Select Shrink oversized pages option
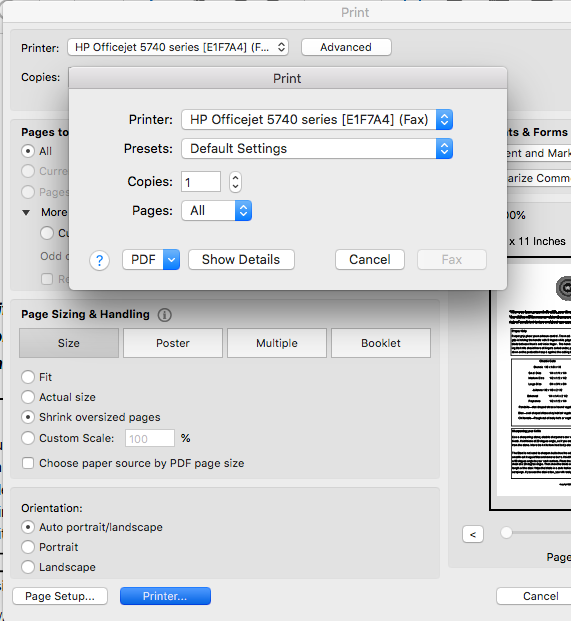The image size is (571, 621). click(28, 417)
